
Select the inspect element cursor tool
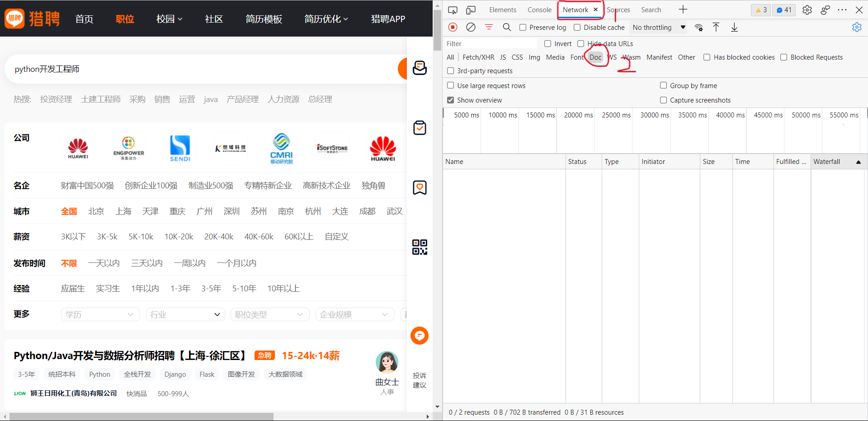click(x=453, y=9)
